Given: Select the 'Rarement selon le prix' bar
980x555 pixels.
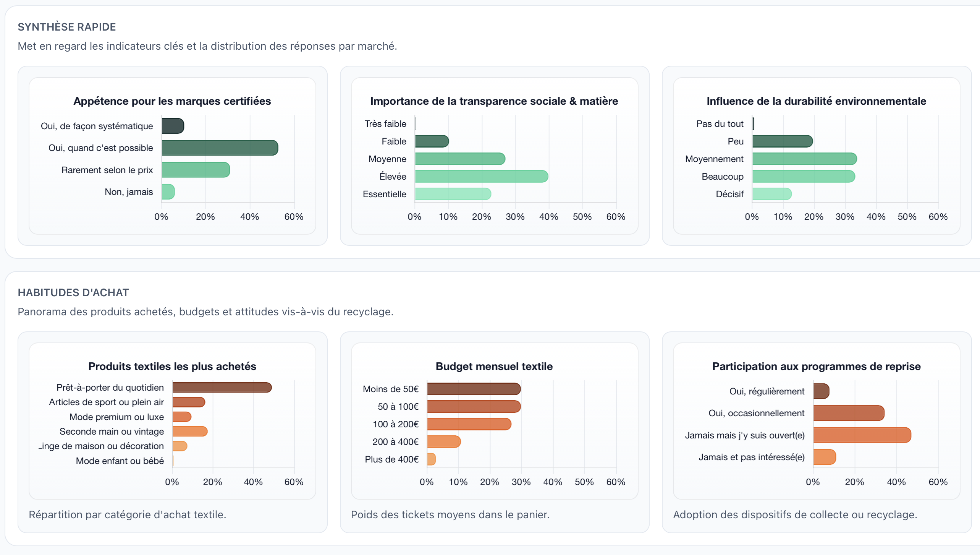Looking at the screenshot, I should click(196, 170).
